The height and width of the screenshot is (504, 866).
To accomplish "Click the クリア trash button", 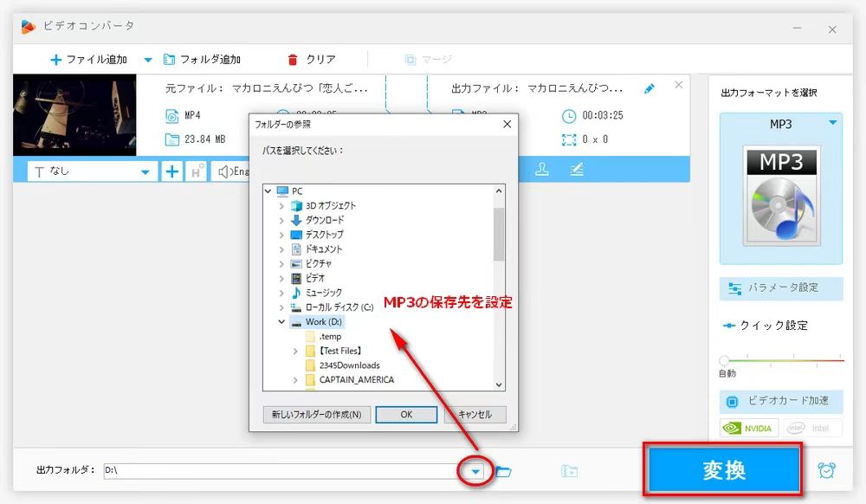I will coord(312,60).
